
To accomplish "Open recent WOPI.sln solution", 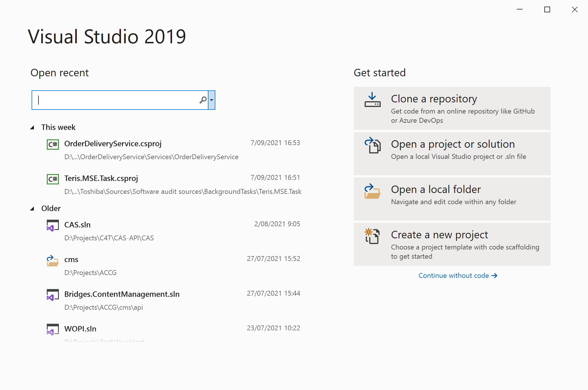I will 80,329.
